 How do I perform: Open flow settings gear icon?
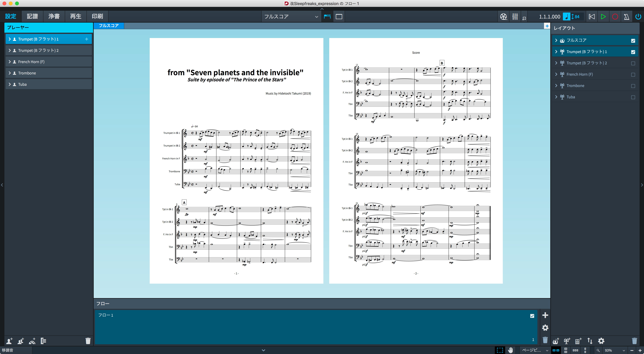(545, 328)
